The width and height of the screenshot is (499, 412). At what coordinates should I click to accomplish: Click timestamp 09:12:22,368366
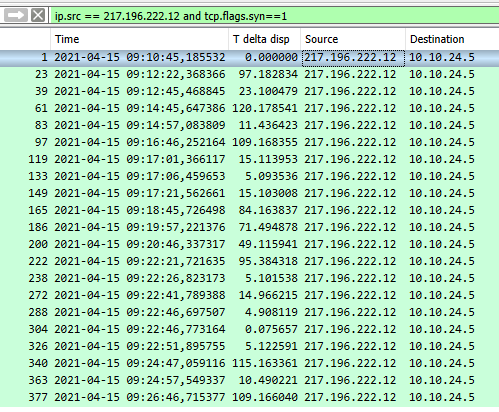pos(176,74)
